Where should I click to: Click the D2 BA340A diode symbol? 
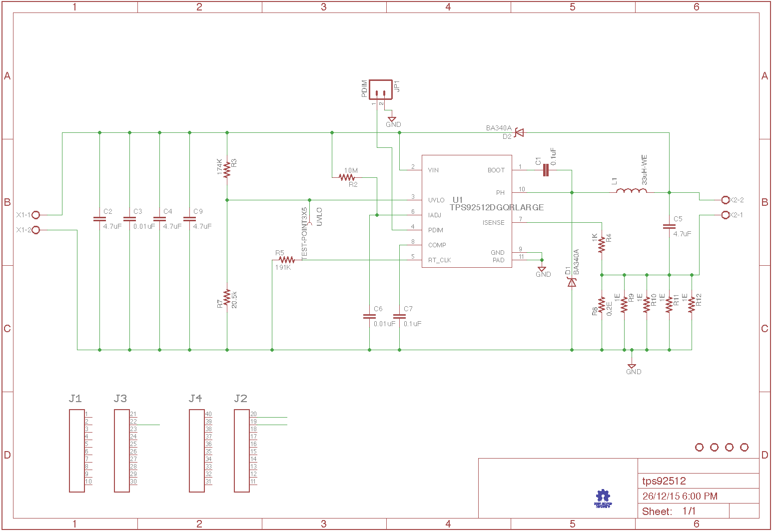[519, 133]
